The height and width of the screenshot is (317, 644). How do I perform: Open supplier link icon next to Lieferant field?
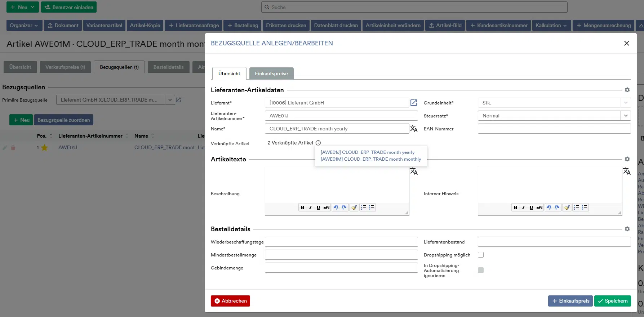[x=414, y=103]
